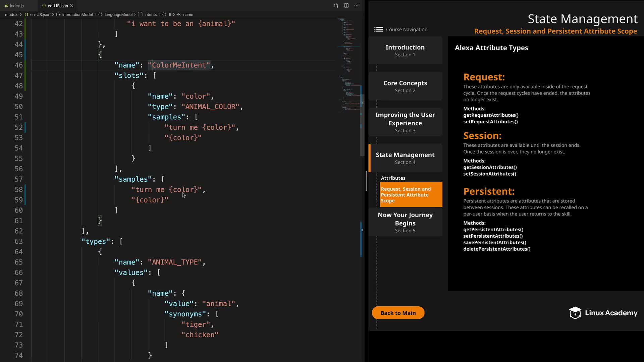644x362 pixels.
Task: Select the en-US.json editor tab
Action: point(57,6)
